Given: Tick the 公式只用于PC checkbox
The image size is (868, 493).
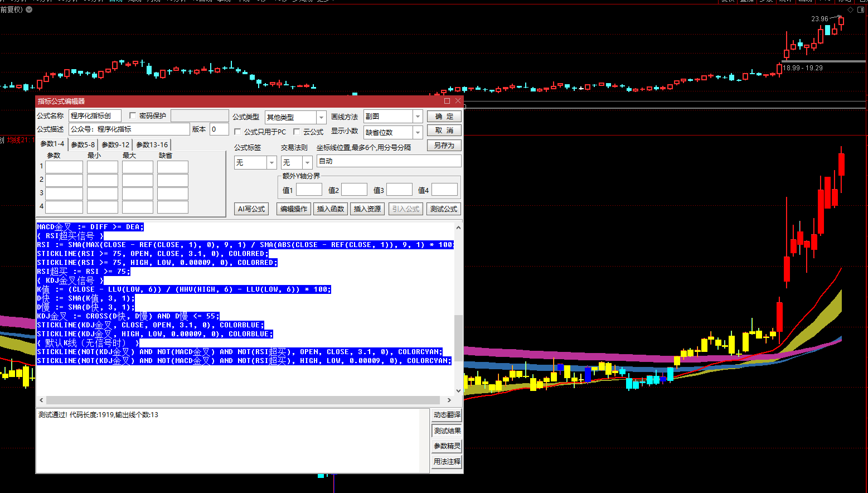Looking at the screenshot, I should coord(237,132).
